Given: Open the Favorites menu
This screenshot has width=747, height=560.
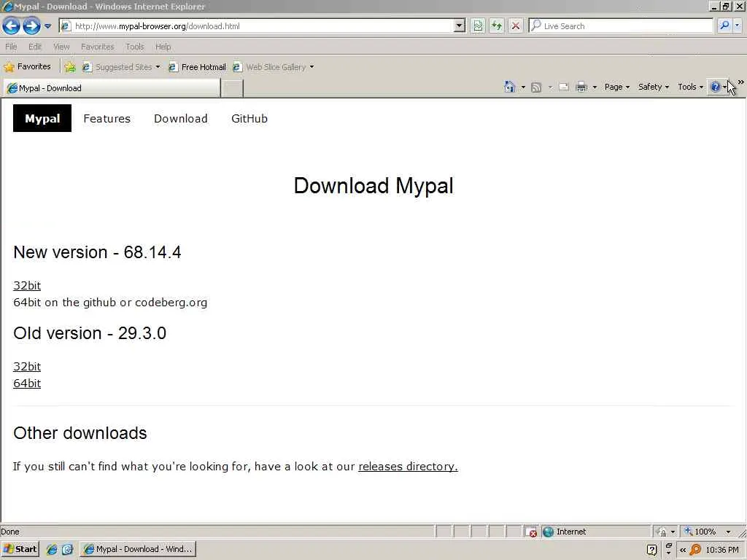Looking at the screenshot, I should (97, 47).
